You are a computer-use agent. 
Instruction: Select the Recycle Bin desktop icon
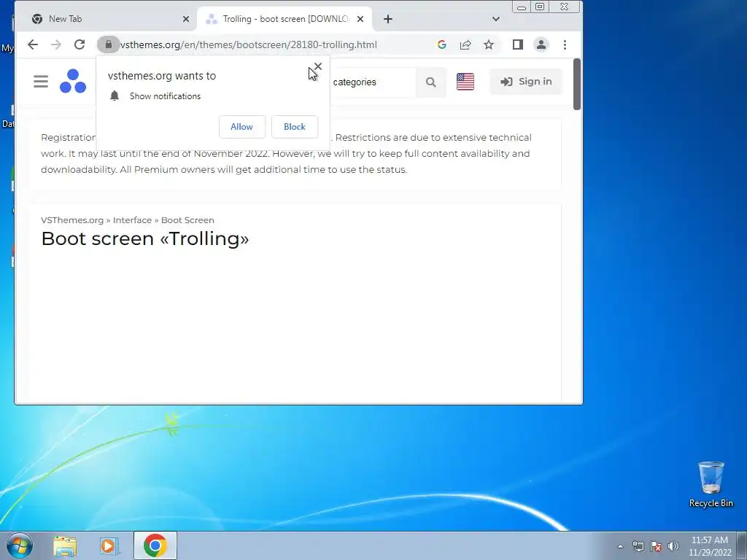tap(711, 484)
